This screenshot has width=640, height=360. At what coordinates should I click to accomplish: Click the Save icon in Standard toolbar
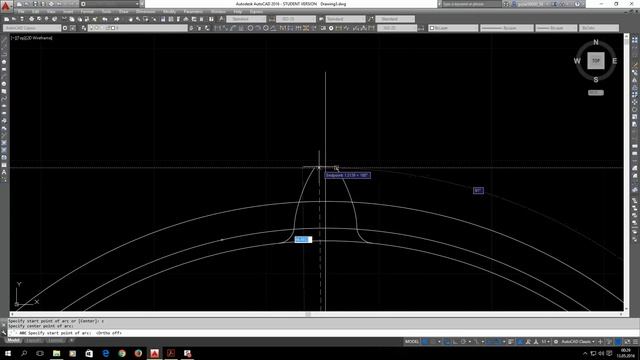click(22, 19)
